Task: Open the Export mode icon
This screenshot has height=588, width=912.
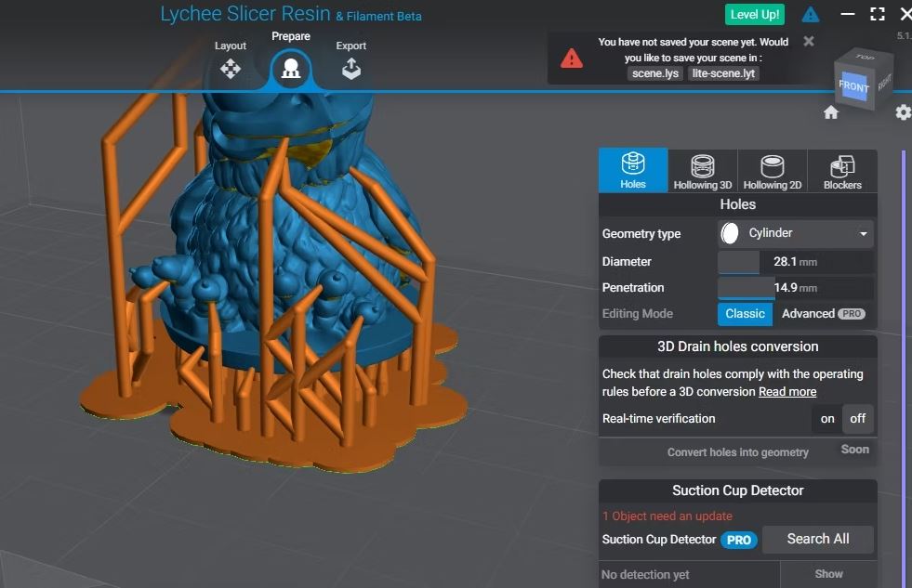Action: pos(350,69)
